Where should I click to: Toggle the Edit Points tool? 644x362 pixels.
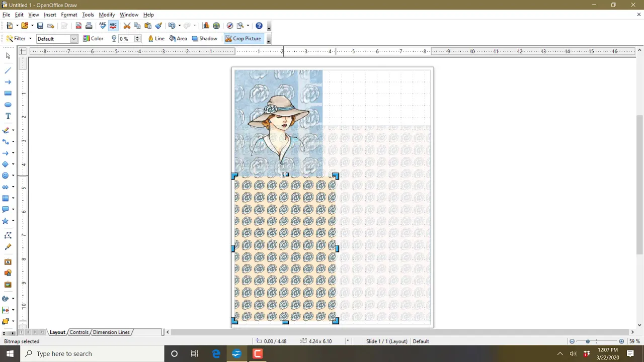point(8,235)
